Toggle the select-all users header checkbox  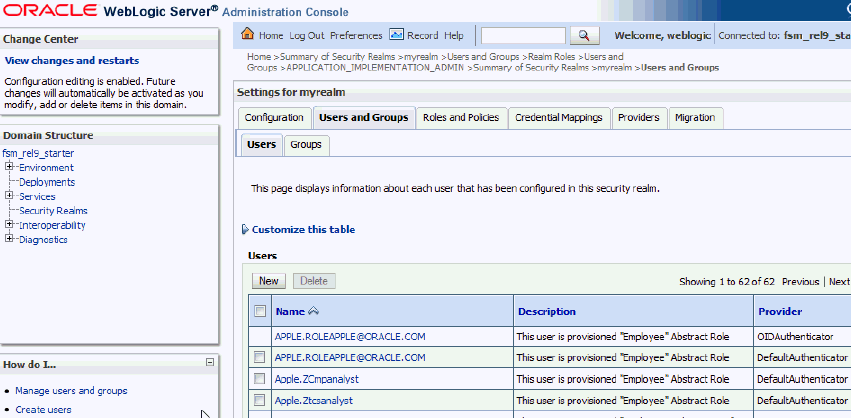[x=260, y=312]
